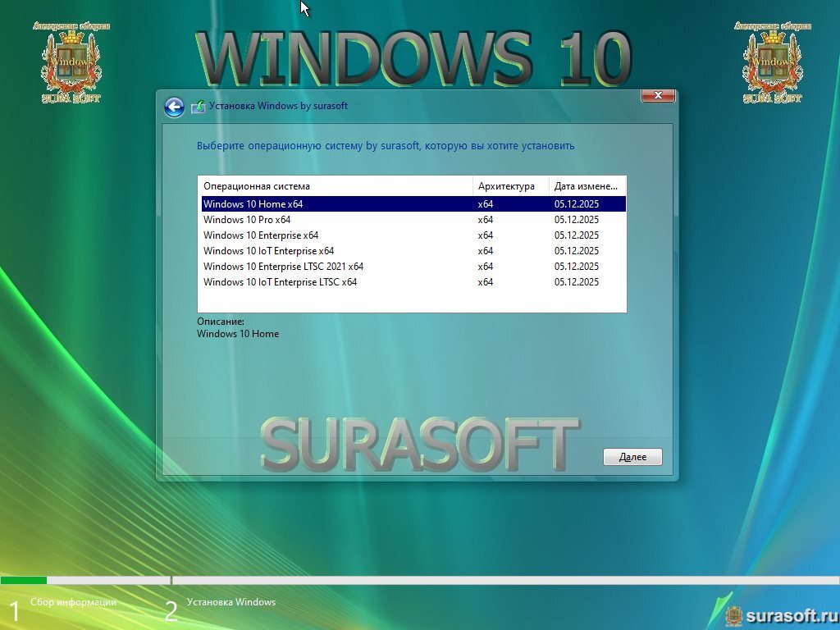Select Windows 10 Enterprise x64 row
The image size is (840, 630).
click(413, 235)
